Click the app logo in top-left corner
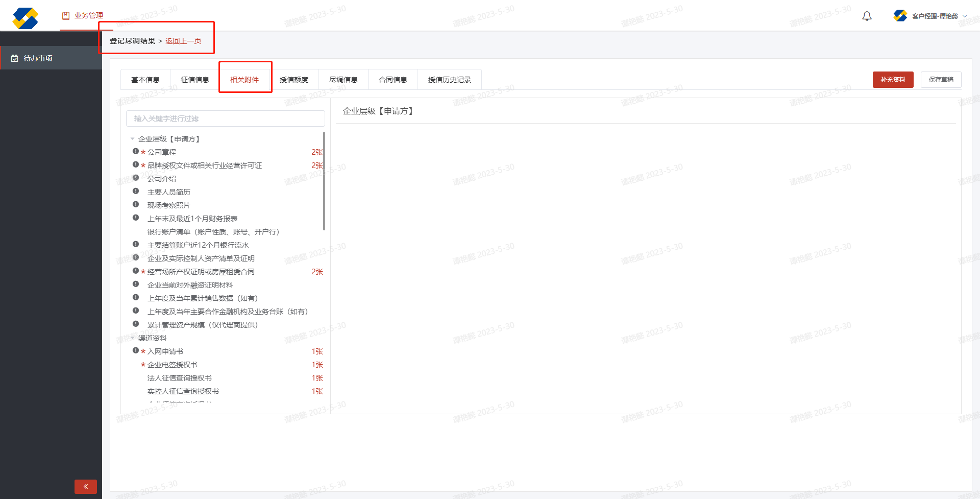The height and width of the screenshot is (499, 980). pos(25,18)
